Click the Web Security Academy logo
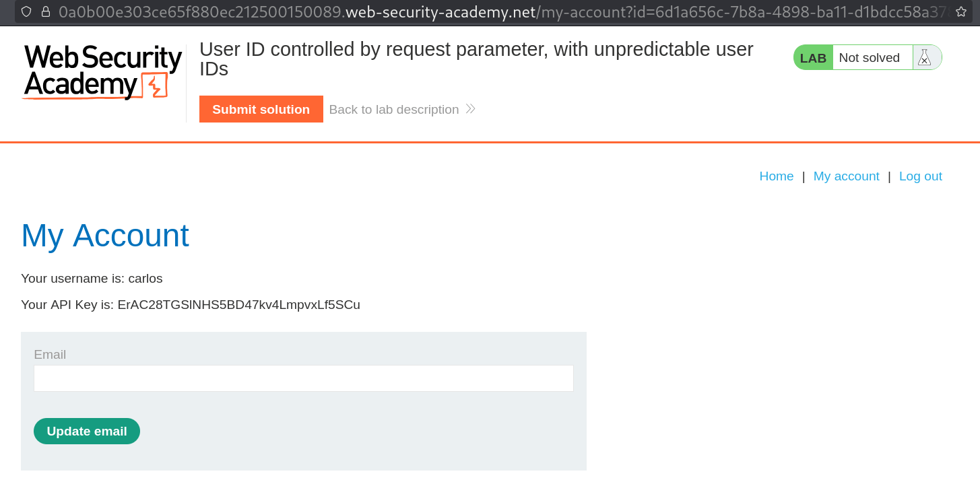 pyautogui.click(x=101, y=71)
